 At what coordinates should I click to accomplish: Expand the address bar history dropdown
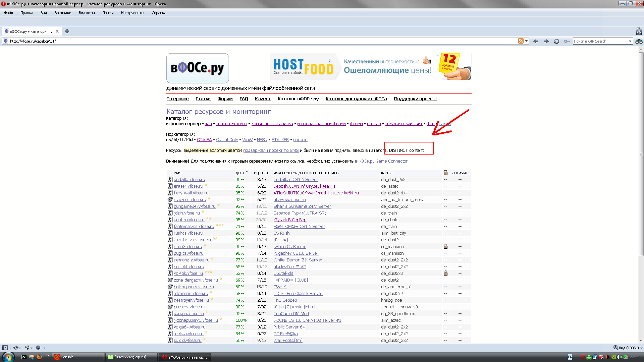(x=527, y=41)
